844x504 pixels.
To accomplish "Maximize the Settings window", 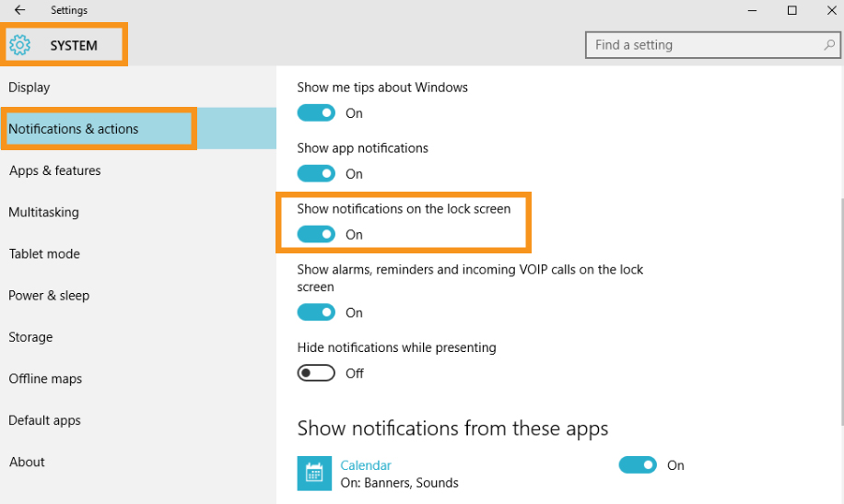I will click(791, 10).
